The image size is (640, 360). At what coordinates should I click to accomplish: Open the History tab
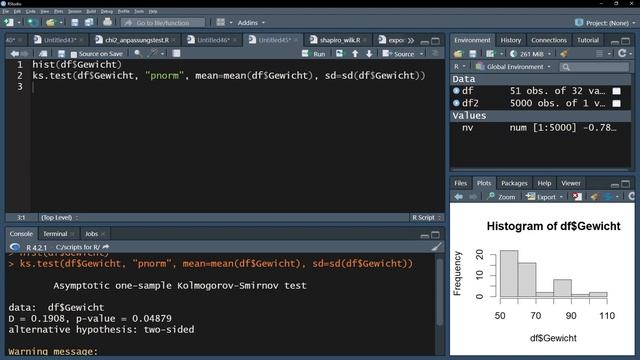pyautogui.click(x=511, y=40)
